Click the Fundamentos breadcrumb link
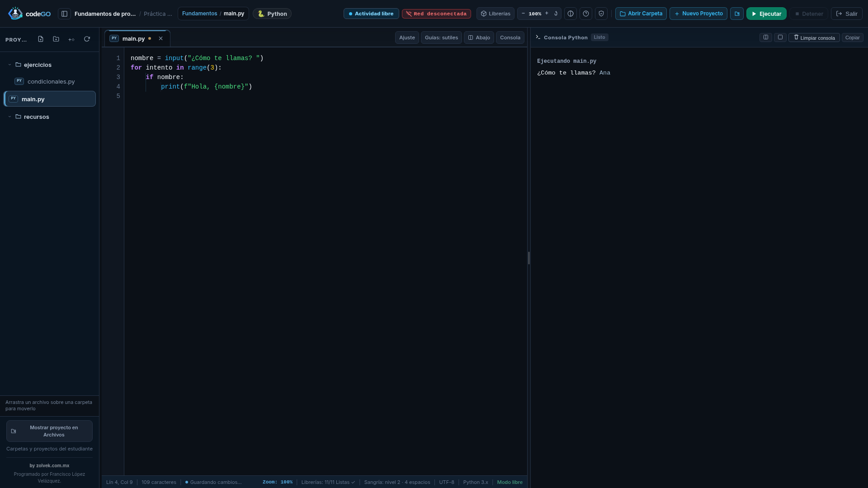Screen dimensions: 868x488 (199, 14)
